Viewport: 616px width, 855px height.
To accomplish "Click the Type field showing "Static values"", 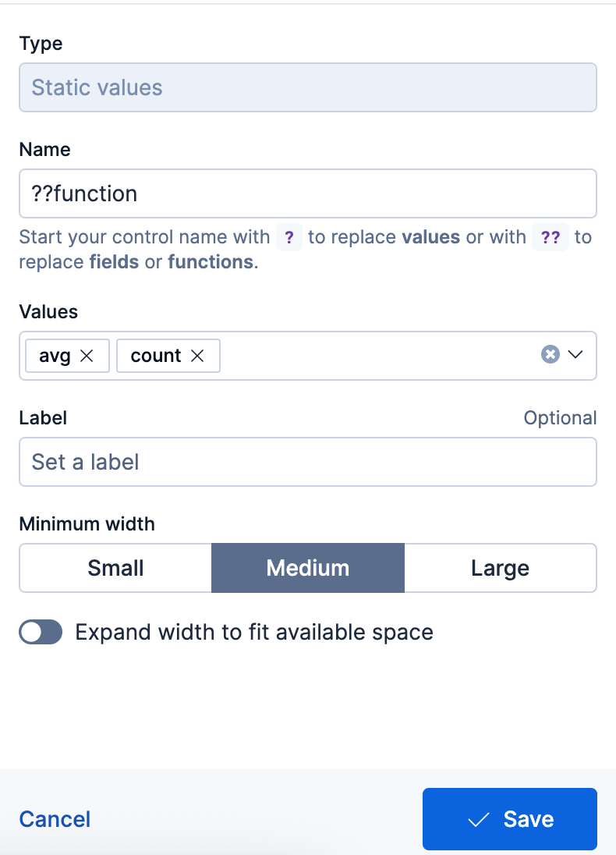I will (307, 87).
